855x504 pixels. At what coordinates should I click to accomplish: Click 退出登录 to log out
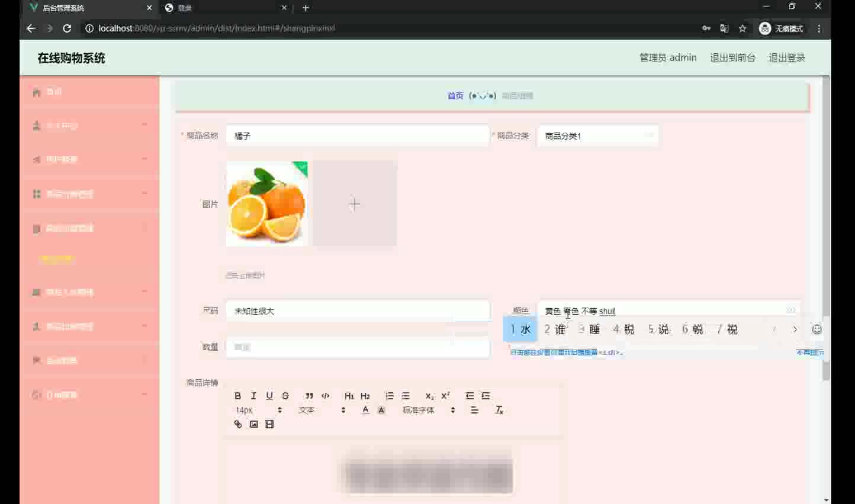(787, 57)
